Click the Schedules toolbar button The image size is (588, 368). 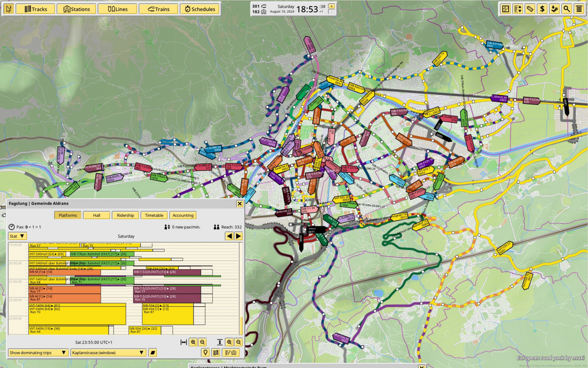click(200, 9)
